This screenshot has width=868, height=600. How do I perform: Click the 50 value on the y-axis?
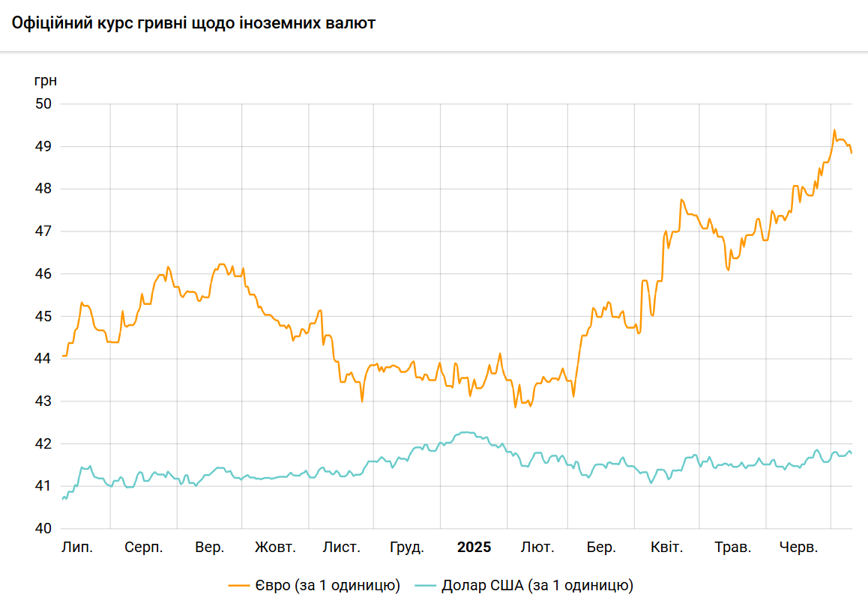pos(43,103)
